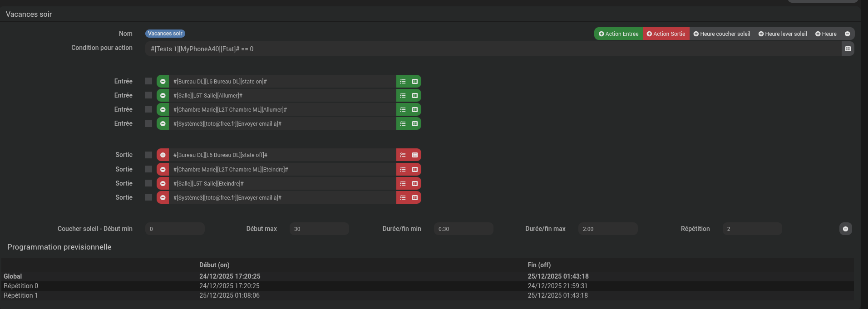Viewport: 868px width, 309px height.
Task: Click the Début (on) column header
Action: [x=214, y=265]
